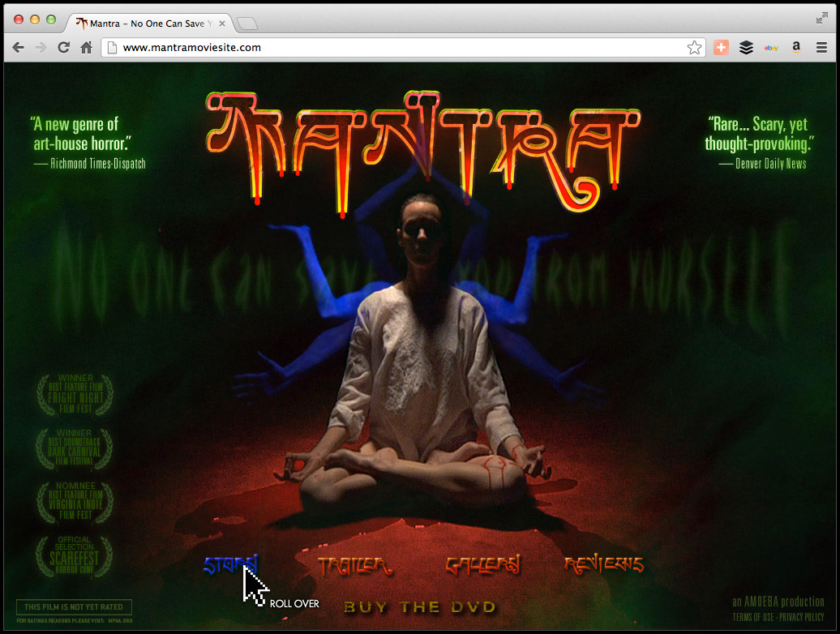This screenshot has width=840, height=634.
Task: Click the 'an AMOEBA production' text
Action: (x=778, y=602)
